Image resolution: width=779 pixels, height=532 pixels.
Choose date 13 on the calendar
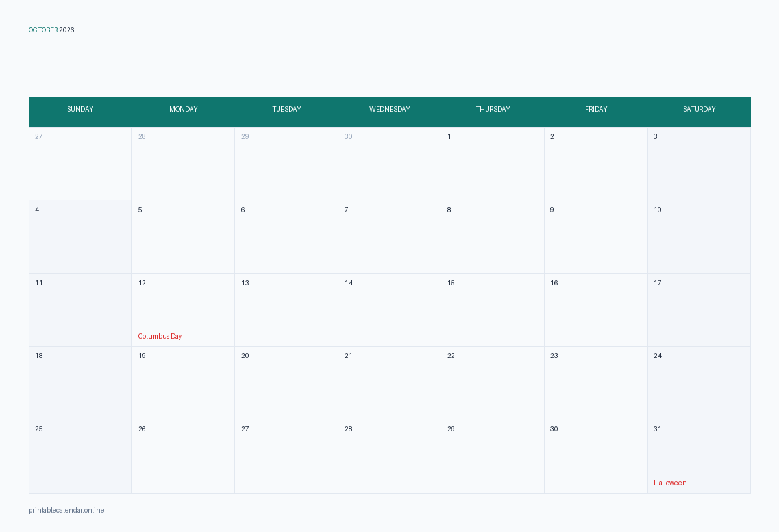245,283
